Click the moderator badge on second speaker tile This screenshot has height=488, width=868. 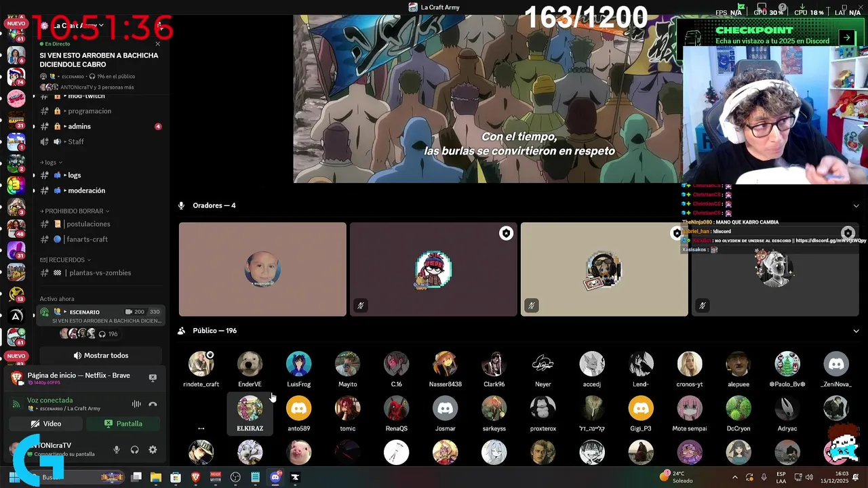pyautogui.click(x=506, y=233)
